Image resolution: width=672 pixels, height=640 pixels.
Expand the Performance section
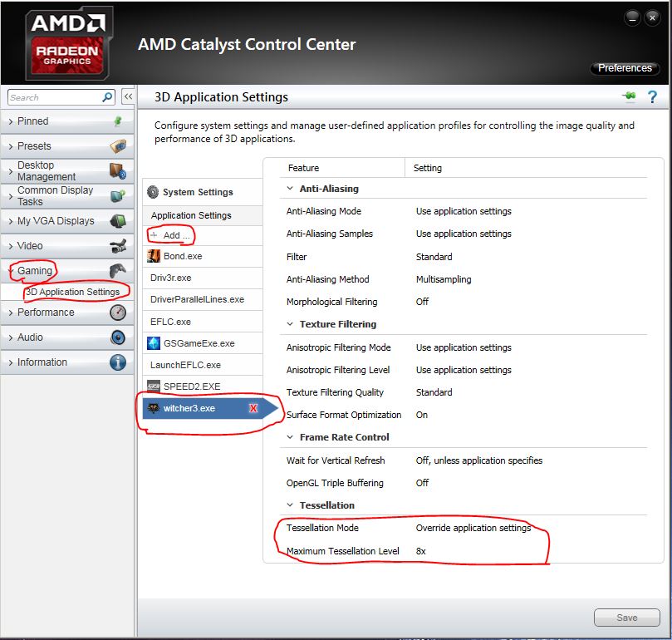(x=11, y=313)
